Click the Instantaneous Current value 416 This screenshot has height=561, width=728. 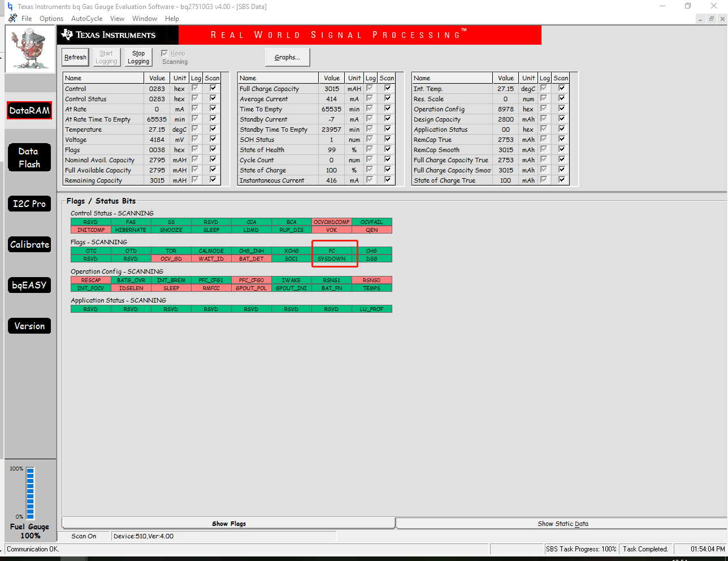tap(332, 180)
